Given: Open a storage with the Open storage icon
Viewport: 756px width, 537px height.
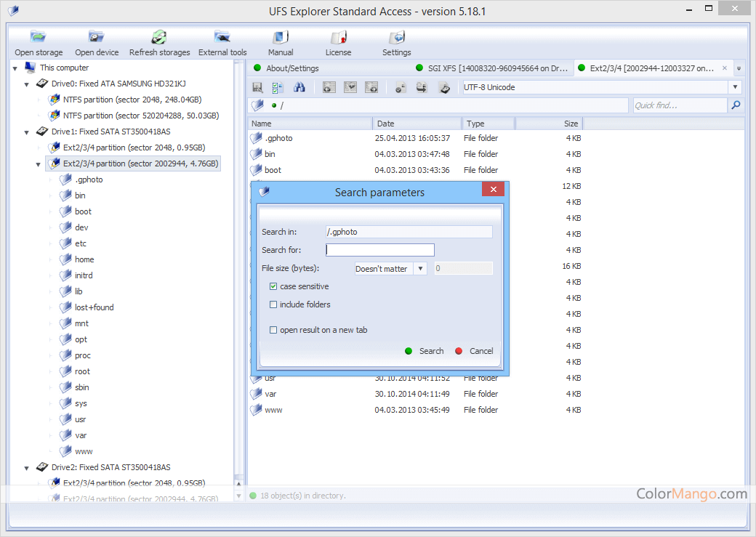Looking at the screenshot, I should [38, 41].
